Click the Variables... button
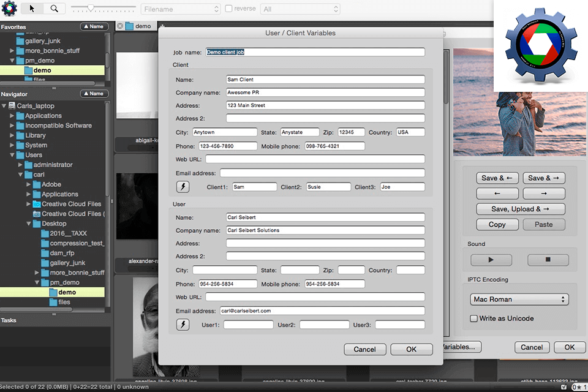This screenshot has height=392, width=588. [458, 347]
